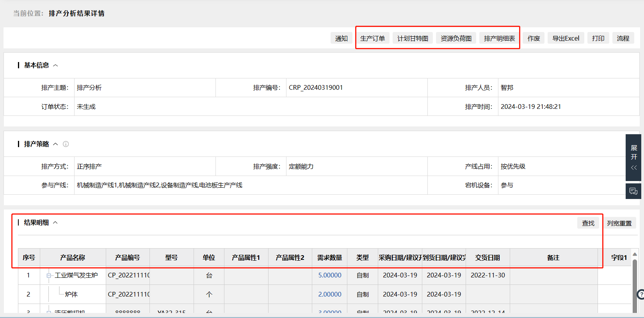Click the 2.00000 quantity value

point(330,295)
